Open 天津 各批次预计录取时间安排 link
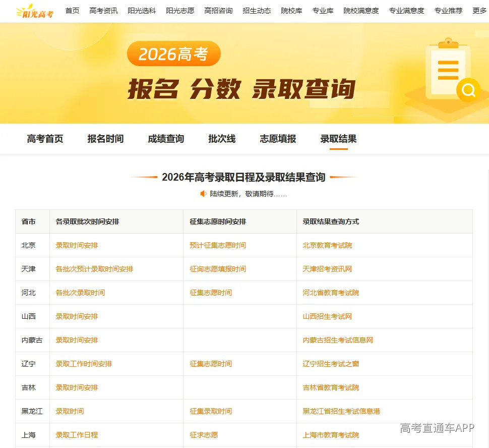Viewport: 489px width, 448px height. pyautogui.click(x=94, y=269)
